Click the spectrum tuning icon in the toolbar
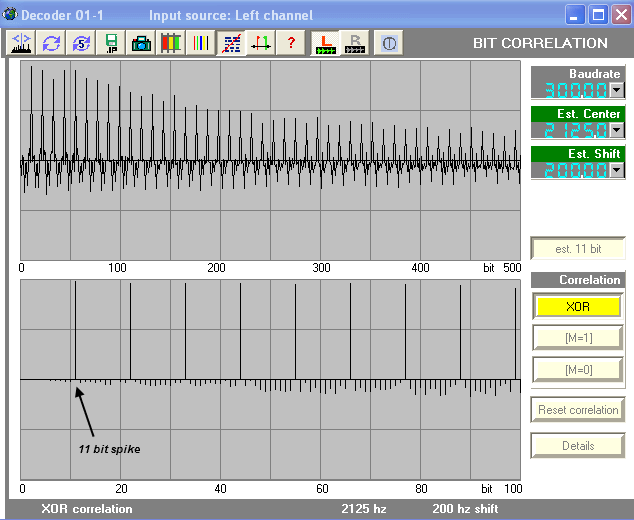Screen dimensions: 634x520 22,43
